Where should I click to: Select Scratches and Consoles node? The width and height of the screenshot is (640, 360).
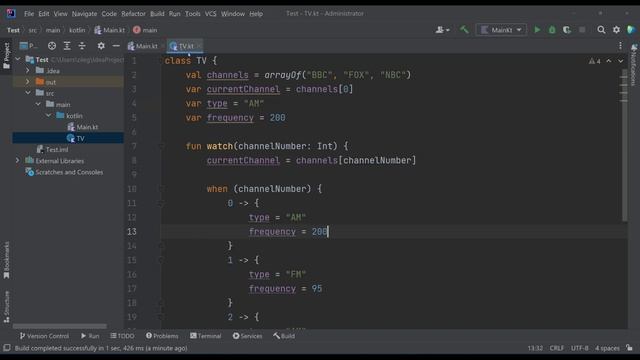pos(64,172)
